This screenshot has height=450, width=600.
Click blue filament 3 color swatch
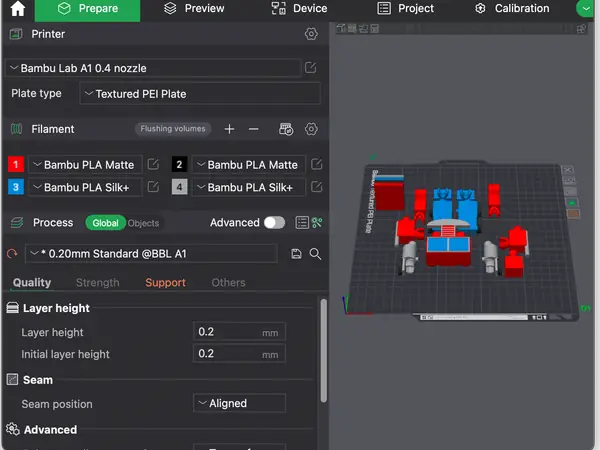pyautogui.click(x=16, y=187)
